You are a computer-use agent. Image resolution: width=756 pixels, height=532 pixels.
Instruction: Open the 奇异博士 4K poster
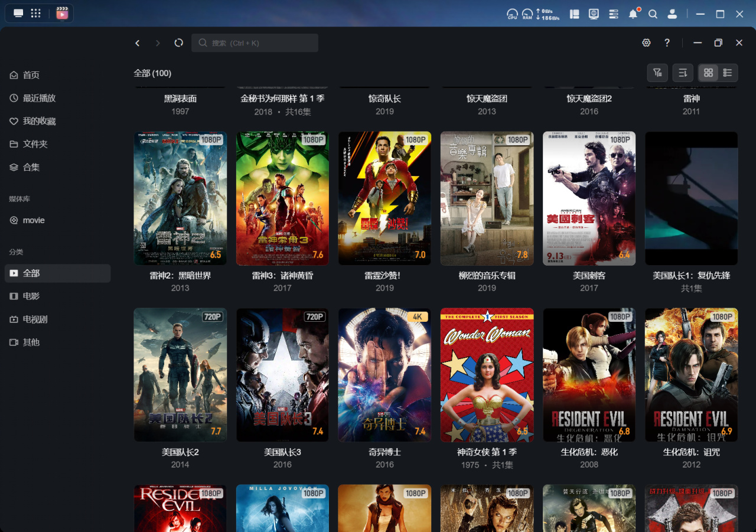384,375
